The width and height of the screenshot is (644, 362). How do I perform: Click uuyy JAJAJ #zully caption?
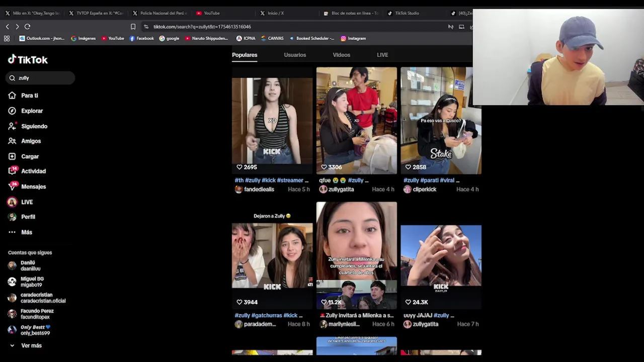coord(429,315)
